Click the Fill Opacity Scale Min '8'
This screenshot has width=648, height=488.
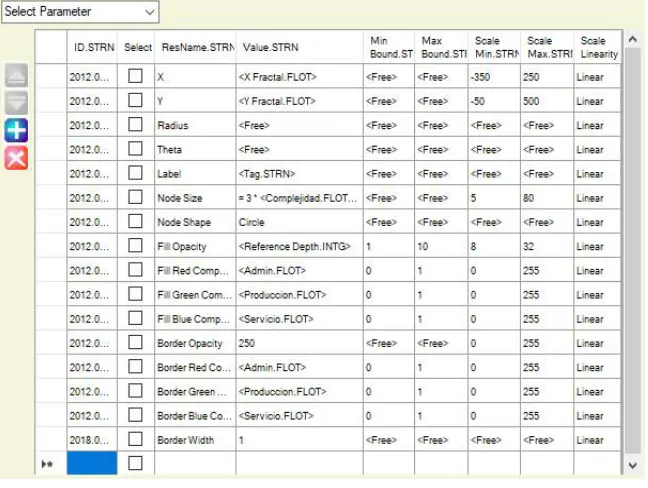tap(494, 246)
